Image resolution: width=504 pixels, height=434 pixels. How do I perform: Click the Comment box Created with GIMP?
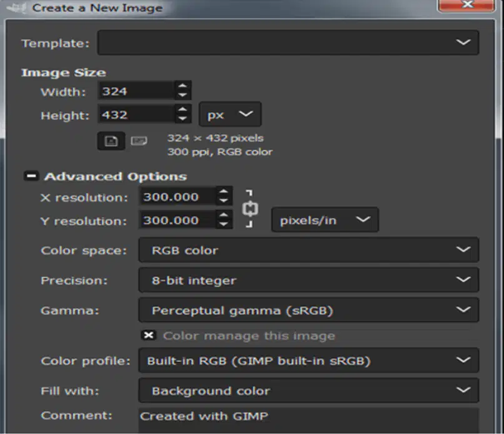pos(309,420)
